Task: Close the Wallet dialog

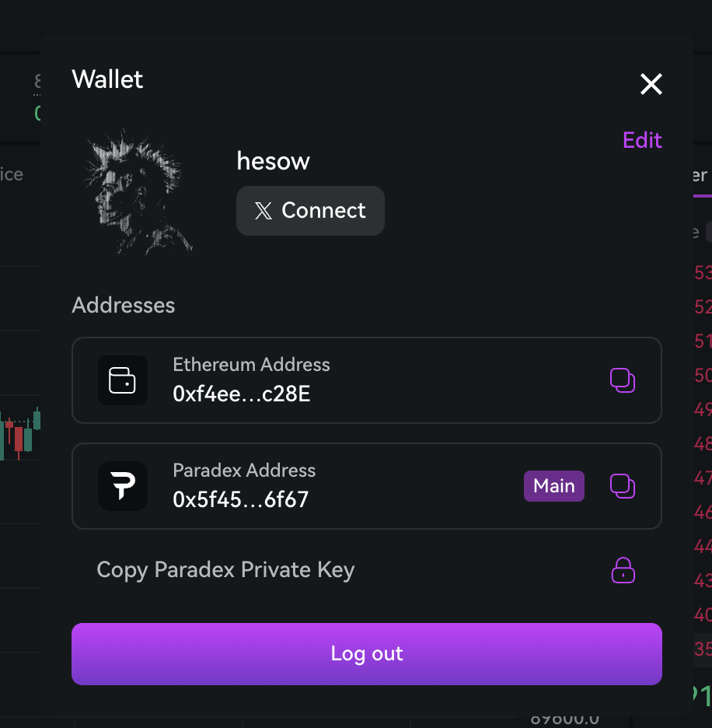Action: coord(651,84)
